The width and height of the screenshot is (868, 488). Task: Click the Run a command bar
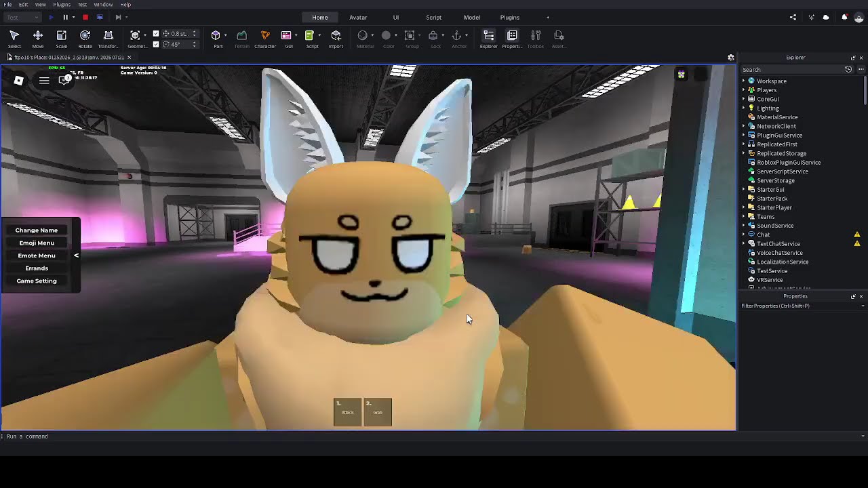[434, 436]
